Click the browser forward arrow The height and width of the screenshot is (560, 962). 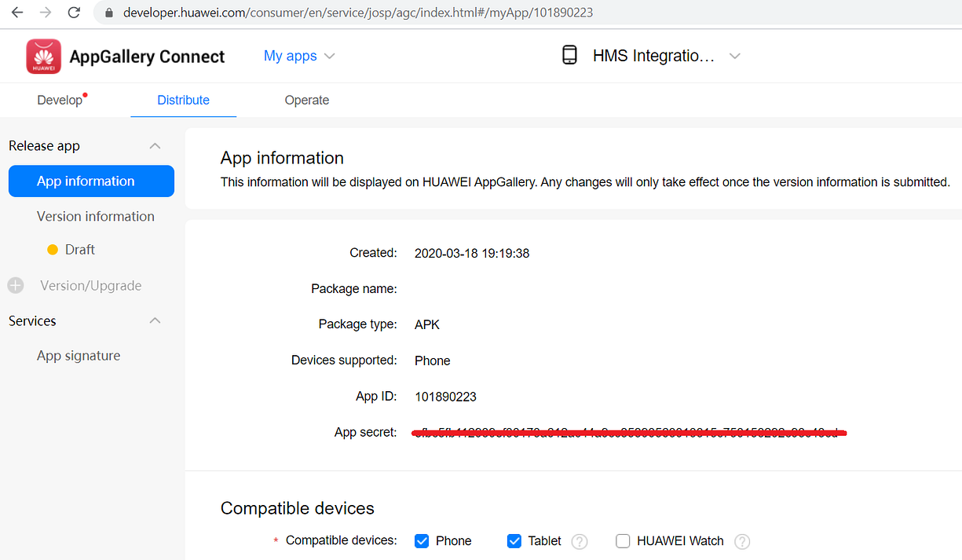click(46, 13)
